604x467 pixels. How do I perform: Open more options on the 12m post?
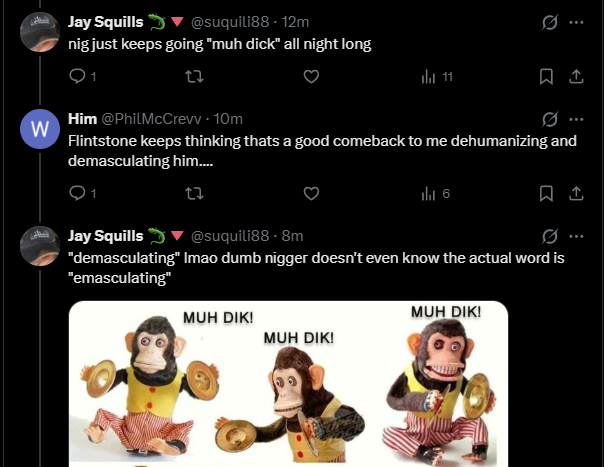576,21
